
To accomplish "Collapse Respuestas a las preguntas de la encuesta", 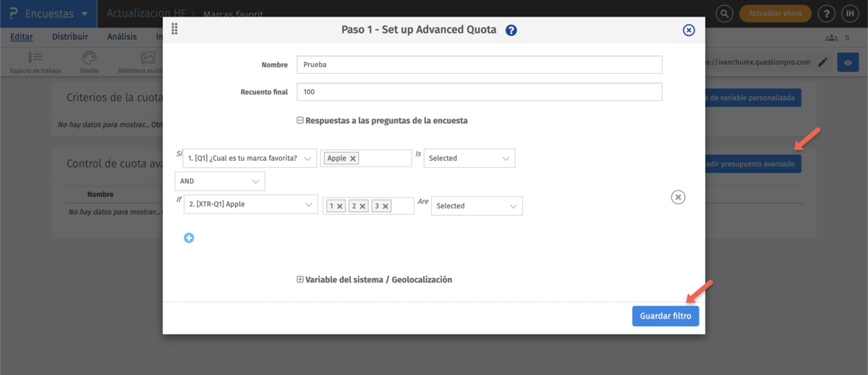I will click(x=300, y=121).
